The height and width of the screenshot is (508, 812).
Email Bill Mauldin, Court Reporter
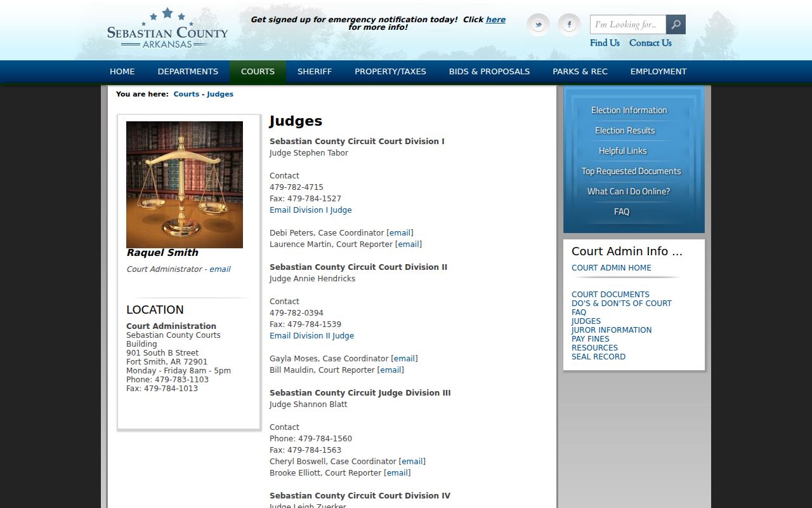[391, 370]
